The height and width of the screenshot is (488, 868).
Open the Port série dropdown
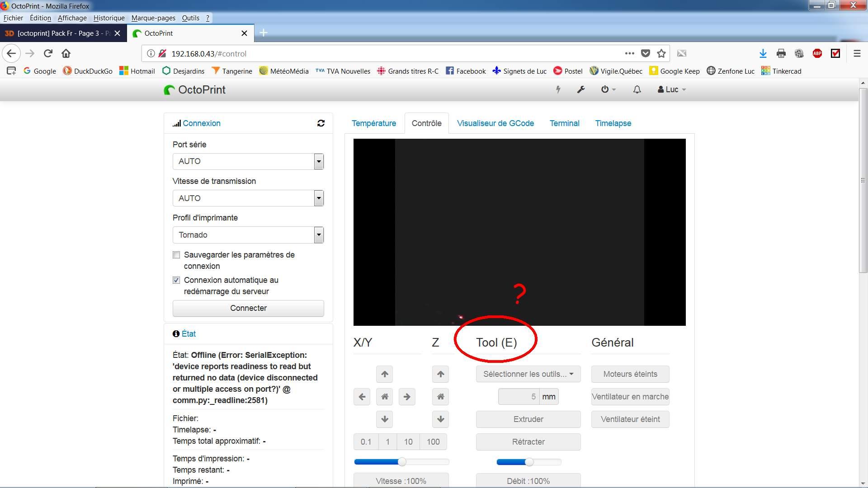pos(248,161)
